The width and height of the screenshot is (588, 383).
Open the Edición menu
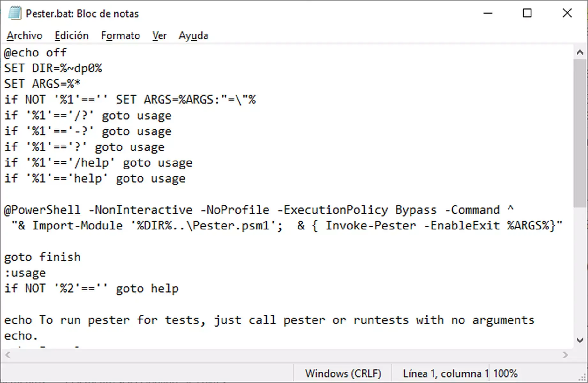pyautogui.click(x=72, y=35)
